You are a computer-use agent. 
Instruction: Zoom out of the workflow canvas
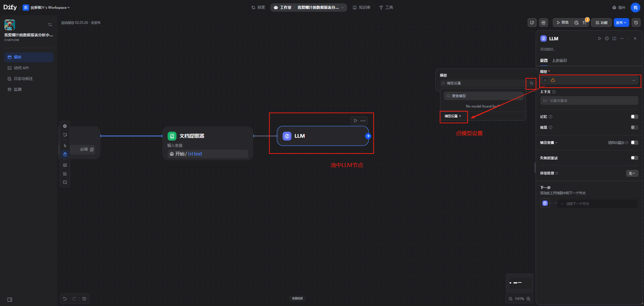pyautogui.click(x=511, y=299)
